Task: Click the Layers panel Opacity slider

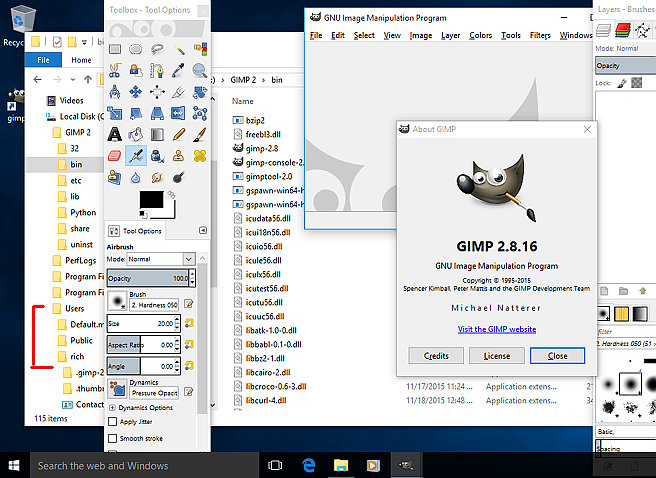Action: click(625, 66)
